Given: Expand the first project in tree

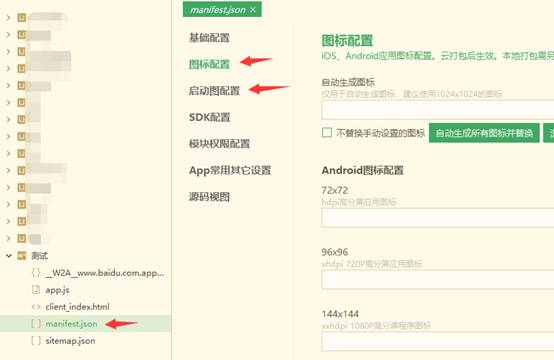Looking at the screenshot, I should tap(8, 17).
